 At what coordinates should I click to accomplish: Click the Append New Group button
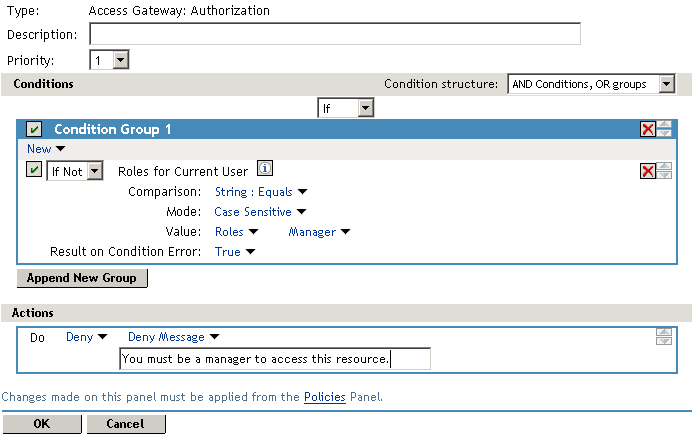coord(83,278)
